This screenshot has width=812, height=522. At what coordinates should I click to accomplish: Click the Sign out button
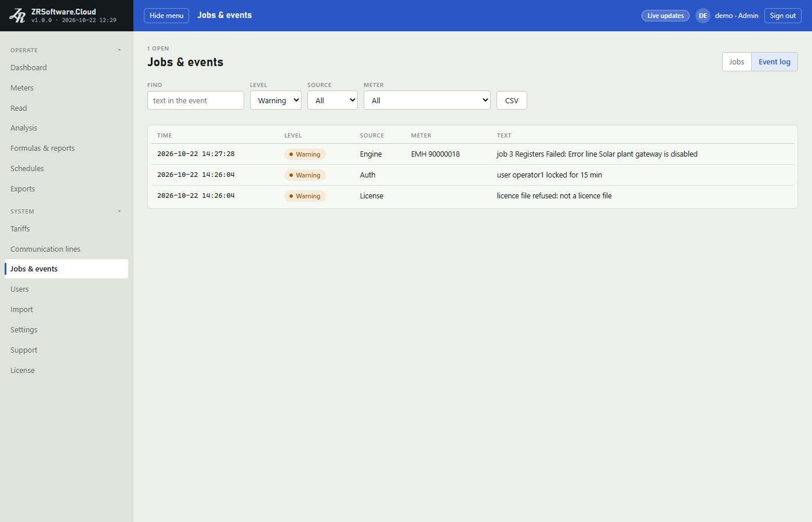pos(783,16)
